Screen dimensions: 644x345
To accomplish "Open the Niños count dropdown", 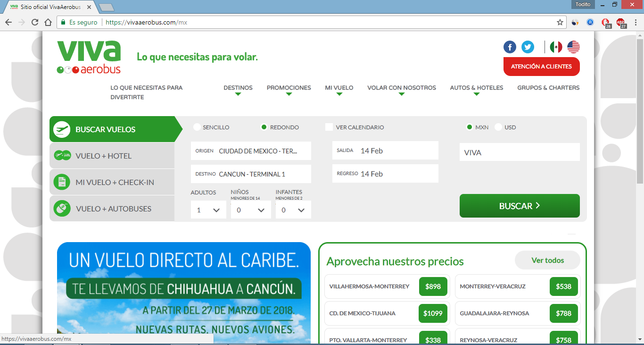I will [x=251, y=210].
